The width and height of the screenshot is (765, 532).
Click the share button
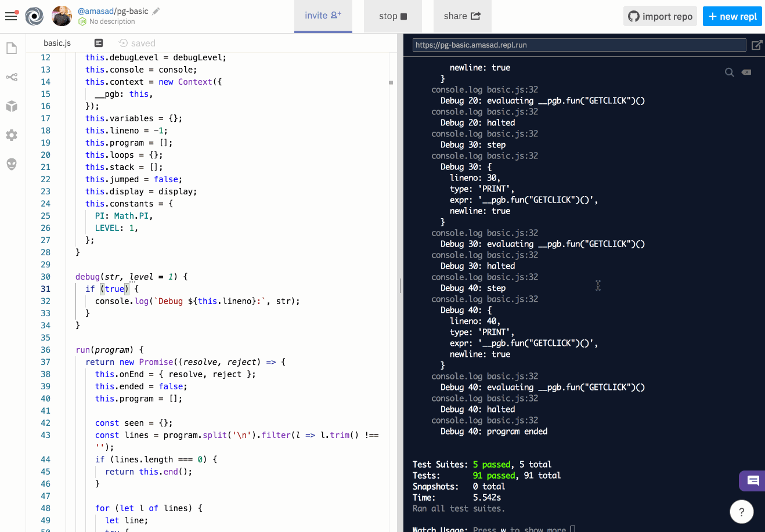tap(462, 16)
